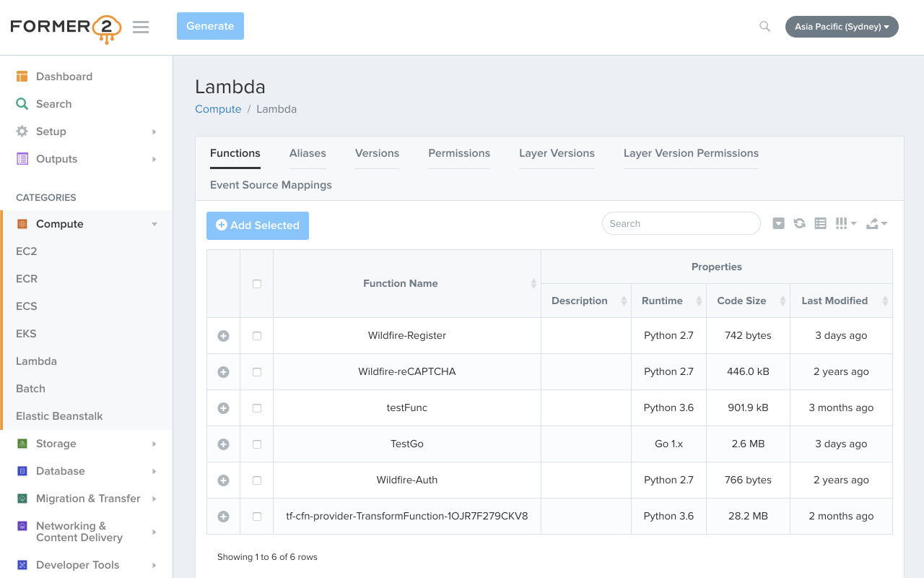Image resolution: width=924 pixels, height=578 pixels.
Task: Refresh the Lambda functions table
Action: coord(799,224)
